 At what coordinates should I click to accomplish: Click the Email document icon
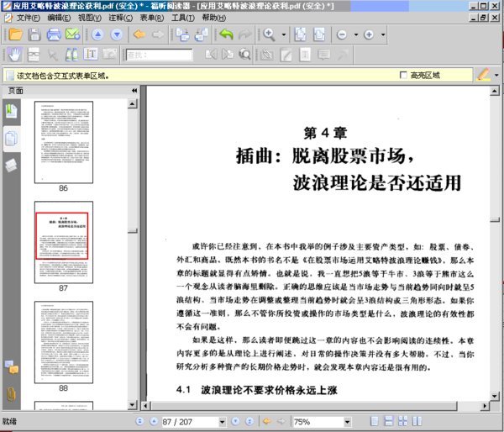[x=72, y=35]
